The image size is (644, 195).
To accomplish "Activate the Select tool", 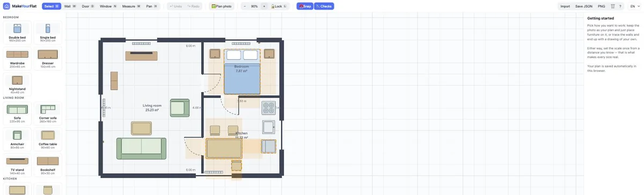I will [52, 6].
